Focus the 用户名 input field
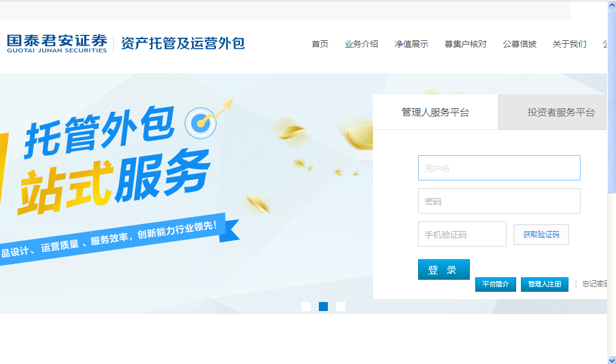Image resolution: width=616 pixels, height=364 pixels. (x=499, y=168)
